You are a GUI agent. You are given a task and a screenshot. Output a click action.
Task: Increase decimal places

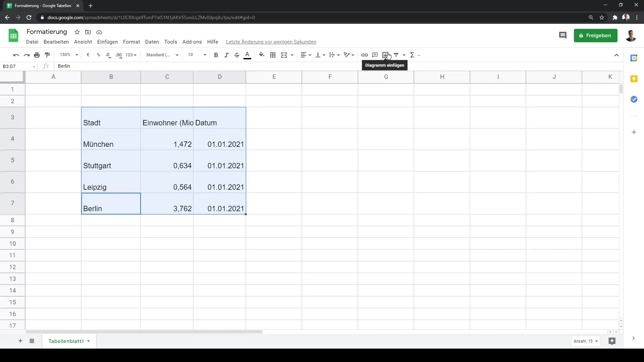[x=119, y=55]
